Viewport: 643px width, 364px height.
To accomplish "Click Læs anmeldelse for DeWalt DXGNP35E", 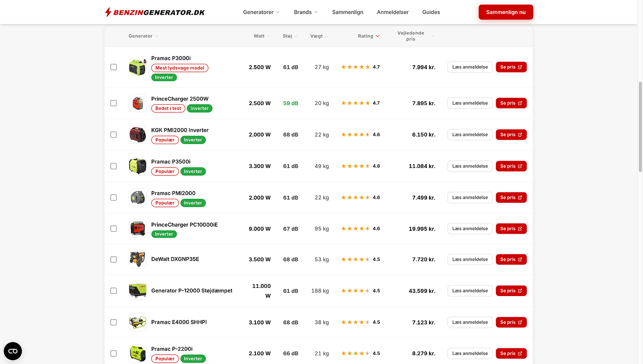I will pos(470,259).
